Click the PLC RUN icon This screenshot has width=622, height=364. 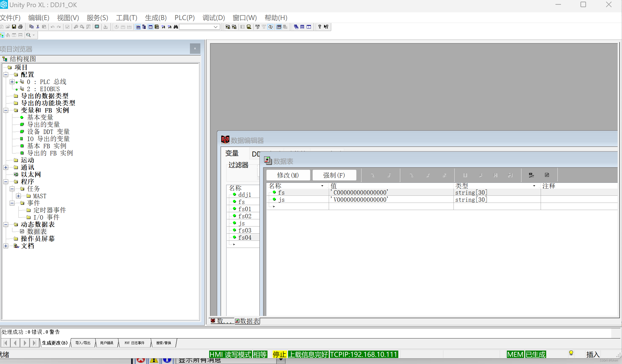pyautogui.click(x=257, y=27)
